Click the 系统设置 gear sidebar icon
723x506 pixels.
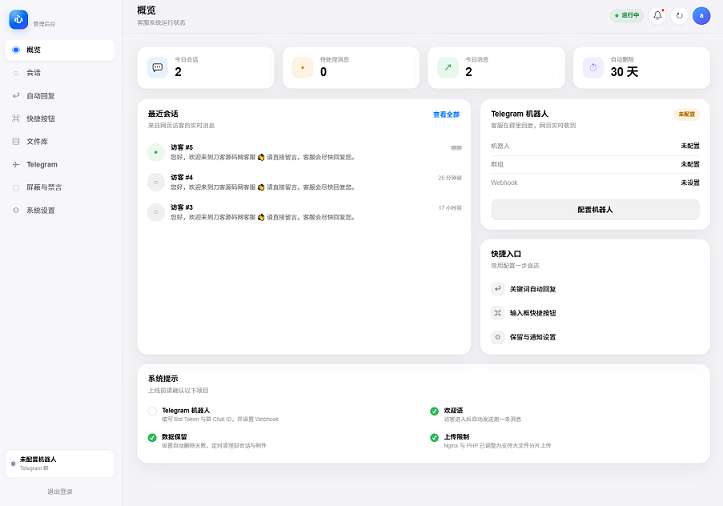pyautogui.click(x=16, y=210)
